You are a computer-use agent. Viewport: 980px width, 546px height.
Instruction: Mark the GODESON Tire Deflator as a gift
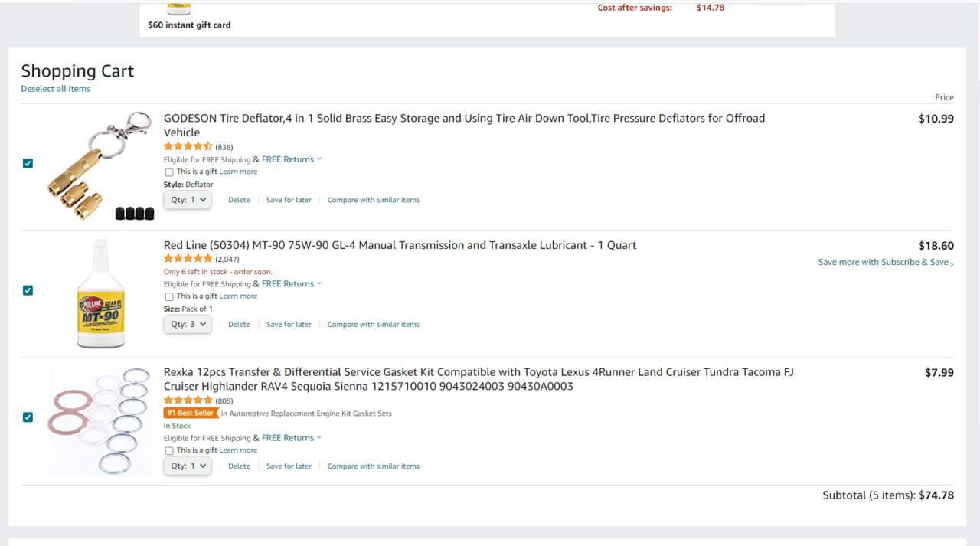(x=169, y=172)
